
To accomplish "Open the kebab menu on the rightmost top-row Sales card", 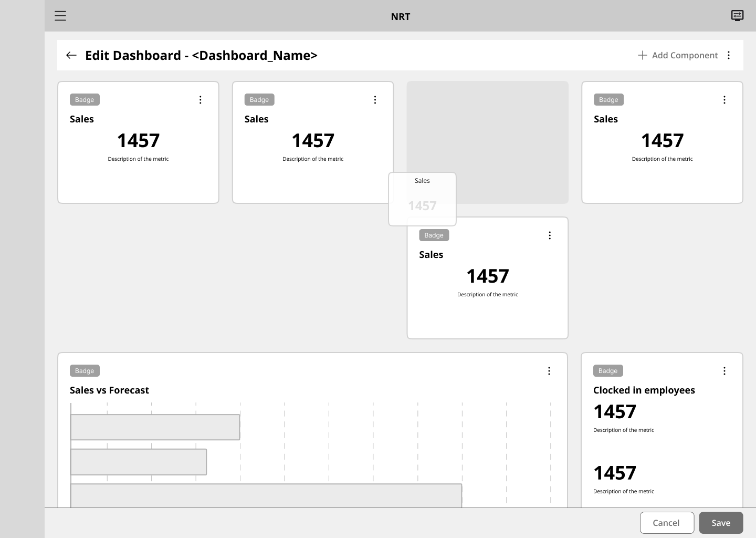I will click(724, 100).
